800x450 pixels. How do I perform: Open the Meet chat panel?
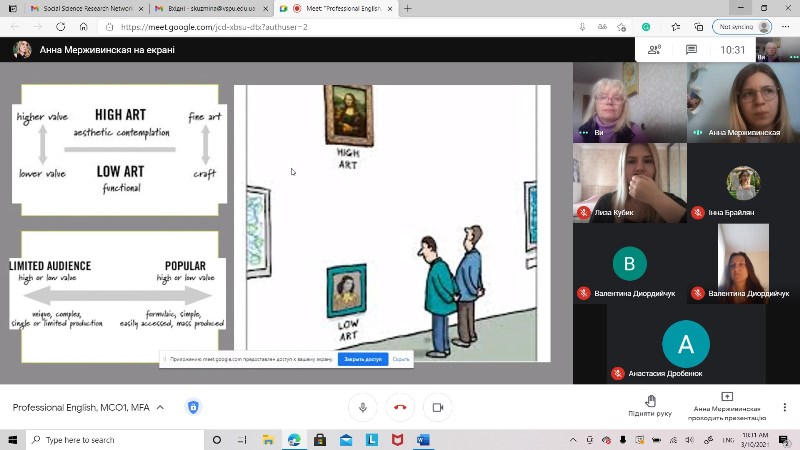pyautogui.click(x=691, y=49)
